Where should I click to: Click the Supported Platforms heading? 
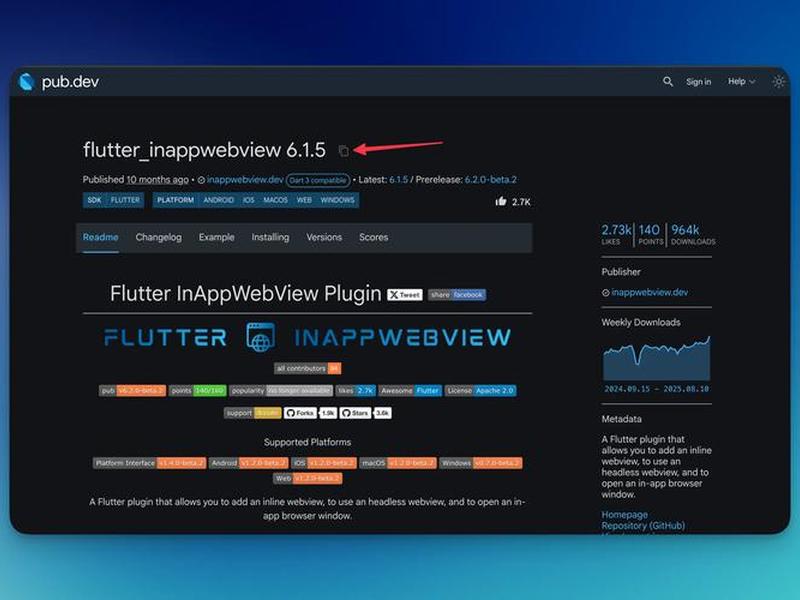[307, 442]
